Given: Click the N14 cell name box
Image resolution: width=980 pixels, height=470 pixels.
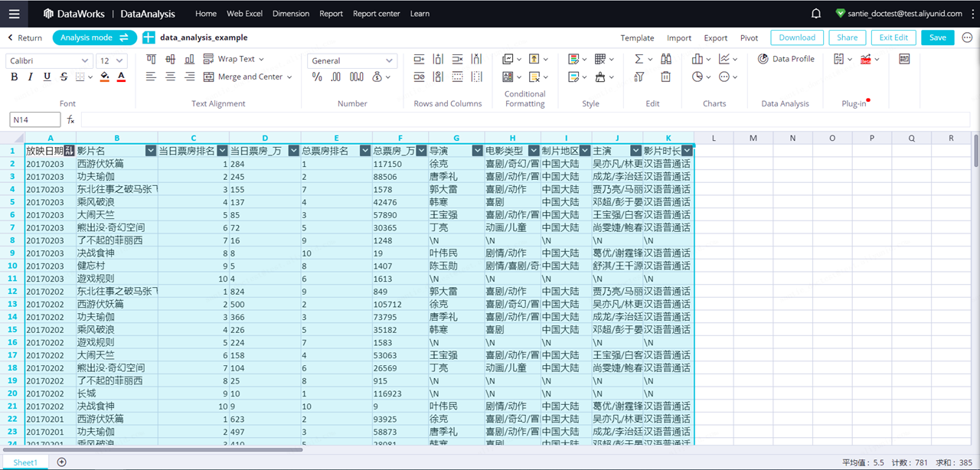Looking at the screenshot, I should click(x=35, y=119).
